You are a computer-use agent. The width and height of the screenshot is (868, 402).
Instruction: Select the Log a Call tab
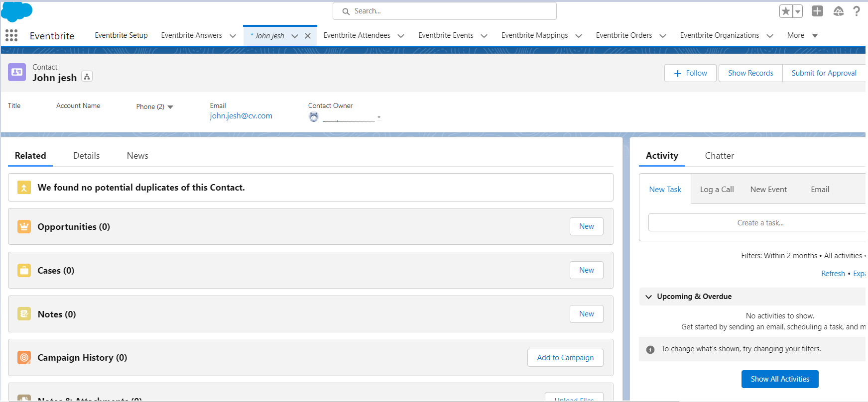(717, 190)
